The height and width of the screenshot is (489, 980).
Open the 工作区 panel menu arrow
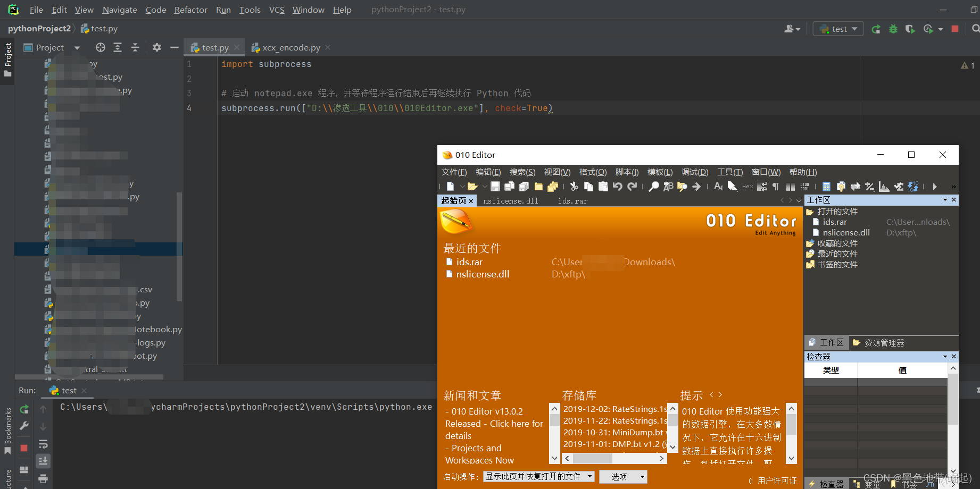coord(945,200)
